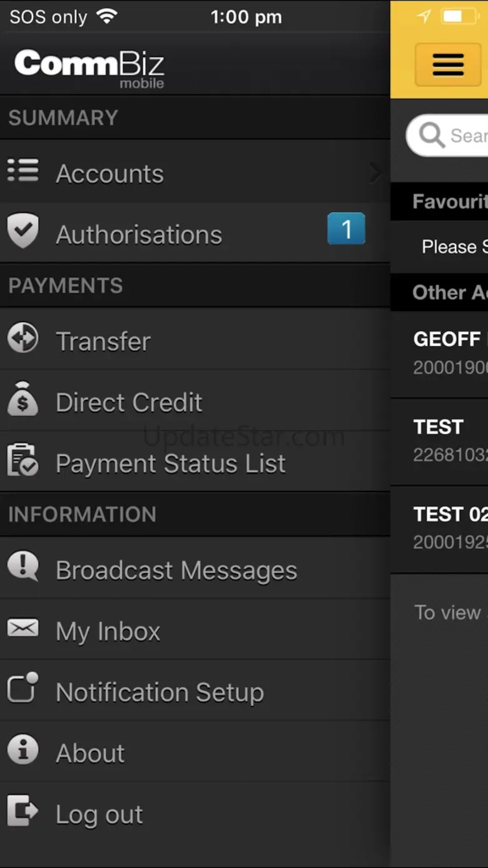The width and height of the screenshot is (488, 868).
Task: Open the Payment Status List menu item
Action: click(170, 464)
